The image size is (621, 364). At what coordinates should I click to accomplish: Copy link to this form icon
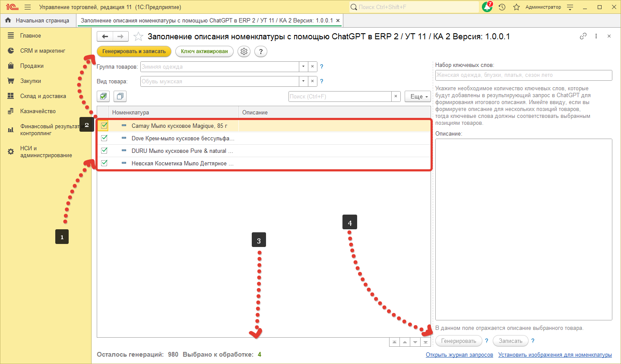coord(583,36)
